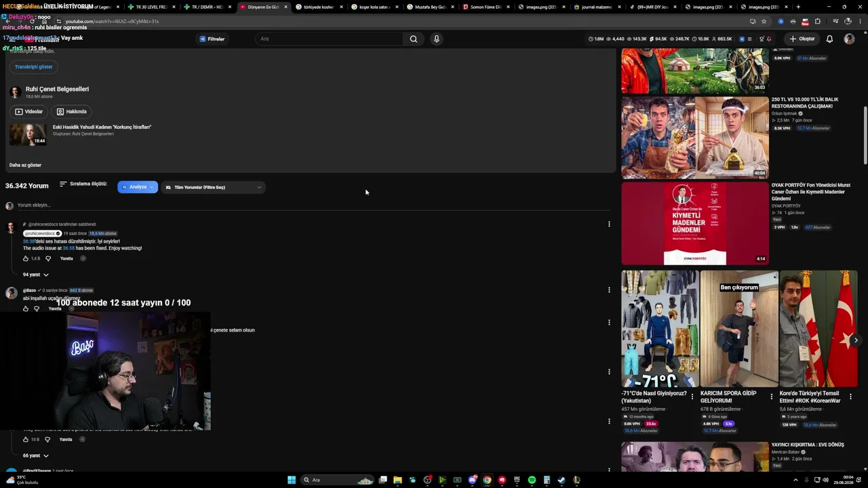868x488 pixels.
Task: Click the browser address bar URL
Action: click(x=112, y=21)
